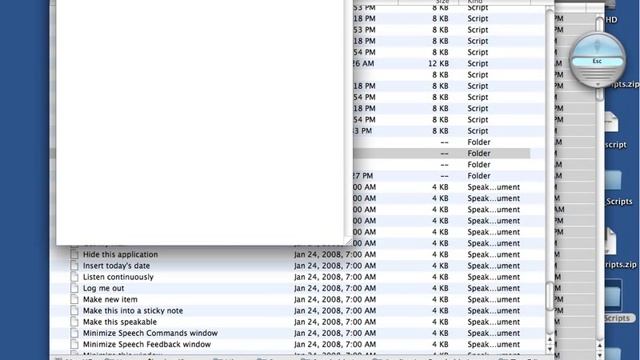Click document icon beside Hide this application
The height and width of the screenshot is (360, 640).
(x=74, y=255)
